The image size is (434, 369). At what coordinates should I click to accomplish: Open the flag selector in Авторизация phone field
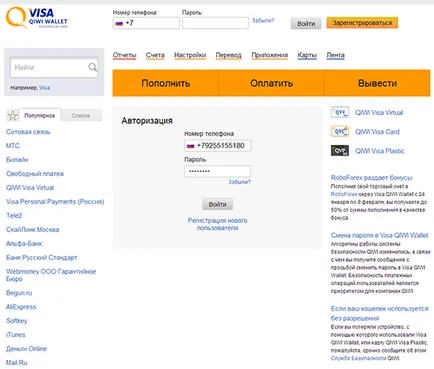pyautogui.click(x=190, y=146)
